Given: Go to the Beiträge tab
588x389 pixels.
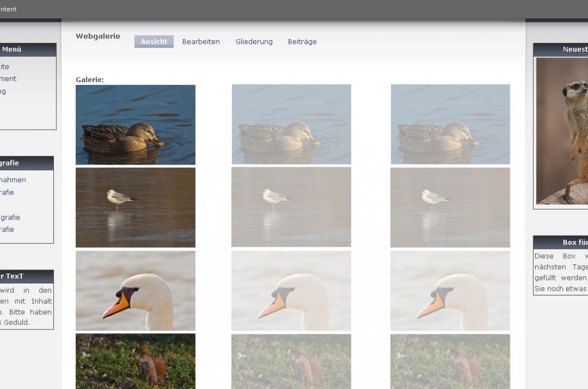Looking at the screenshot, I should (302, 42).
